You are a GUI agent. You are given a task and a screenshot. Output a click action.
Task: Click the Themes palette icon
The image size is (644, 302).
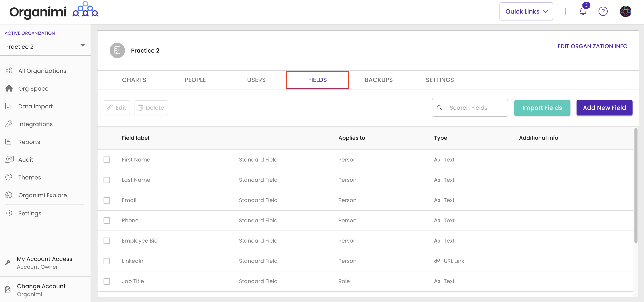pos(9,177)
